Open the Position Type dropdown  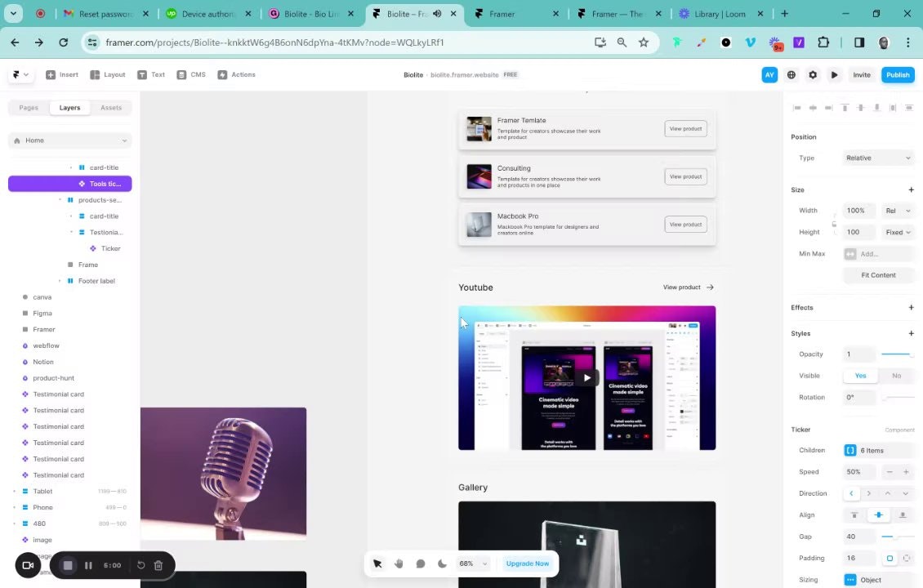[877, 158]
